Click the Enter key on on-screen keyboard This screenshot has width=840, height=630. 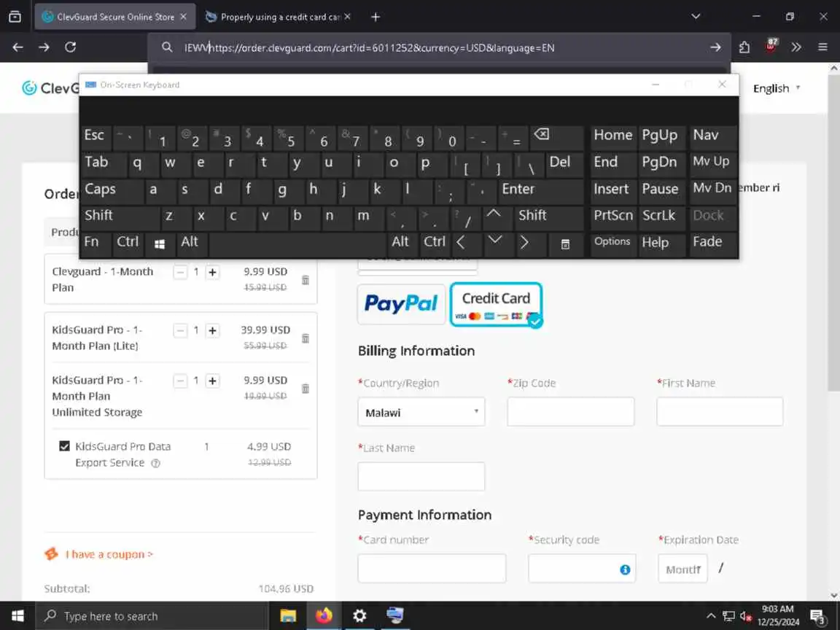(x=541, y=190)
